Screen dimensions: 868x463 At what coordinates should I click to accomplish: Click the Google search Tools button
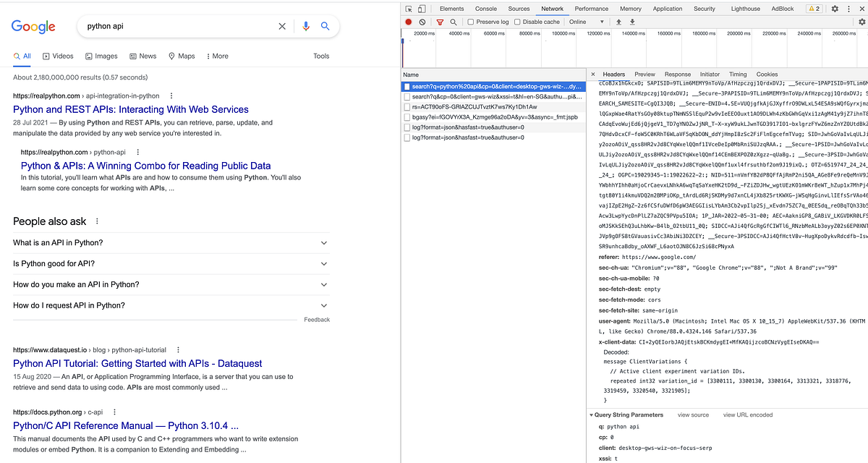click(321, 56)
